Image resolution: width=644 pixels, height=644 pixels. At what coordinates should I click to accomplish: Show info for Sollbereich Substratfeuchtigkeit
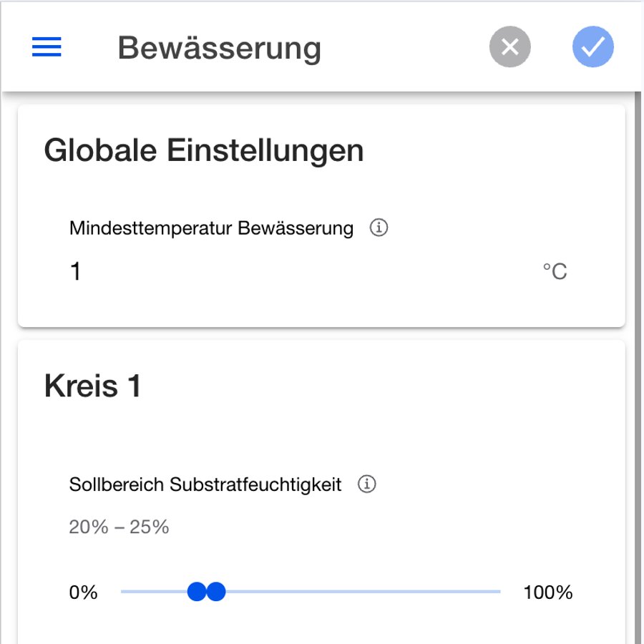tap(369, 484)
